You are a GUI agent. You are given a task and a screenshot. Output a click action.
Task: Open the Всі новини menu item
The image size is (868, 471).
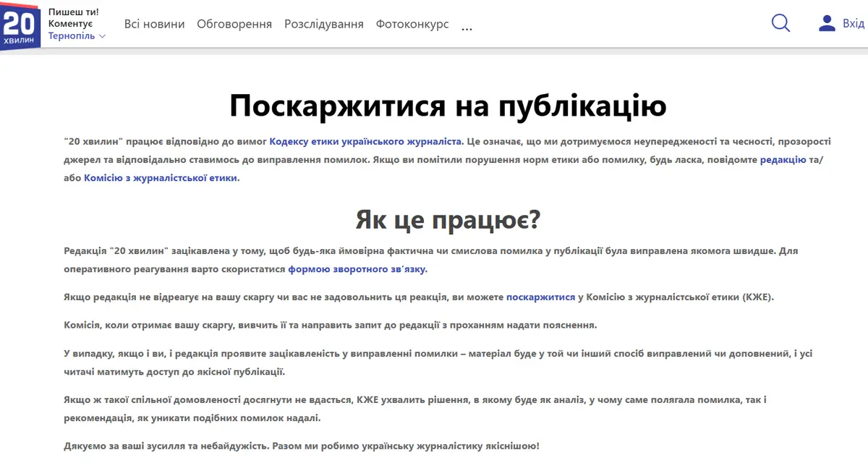click(x=154, y=24)
